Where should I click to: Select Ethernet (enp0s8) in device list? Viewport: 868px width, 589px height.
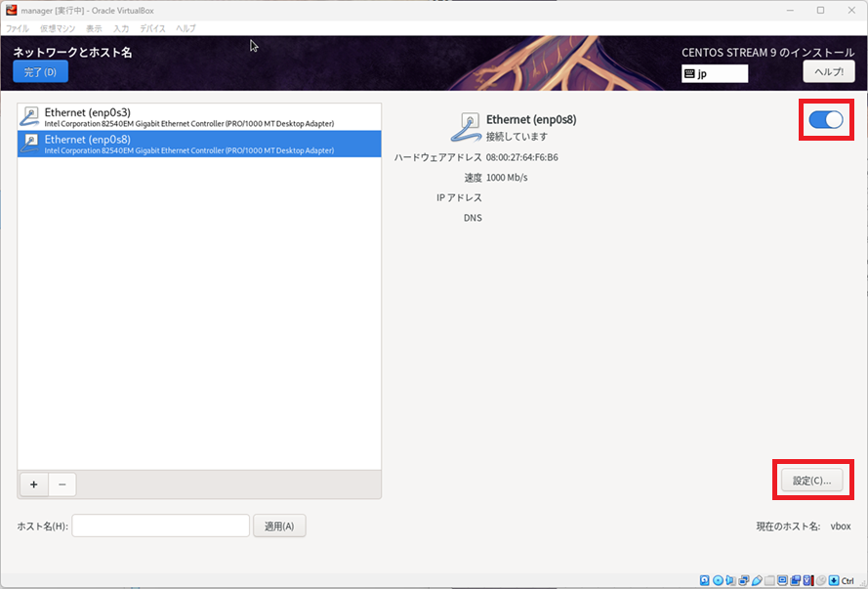coord(199,144)
